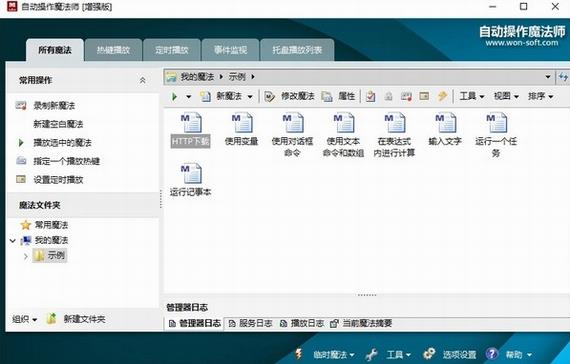The image size is (570, 364).
Task: Click the green play button in toolbar
Action: tap(174, 97)
